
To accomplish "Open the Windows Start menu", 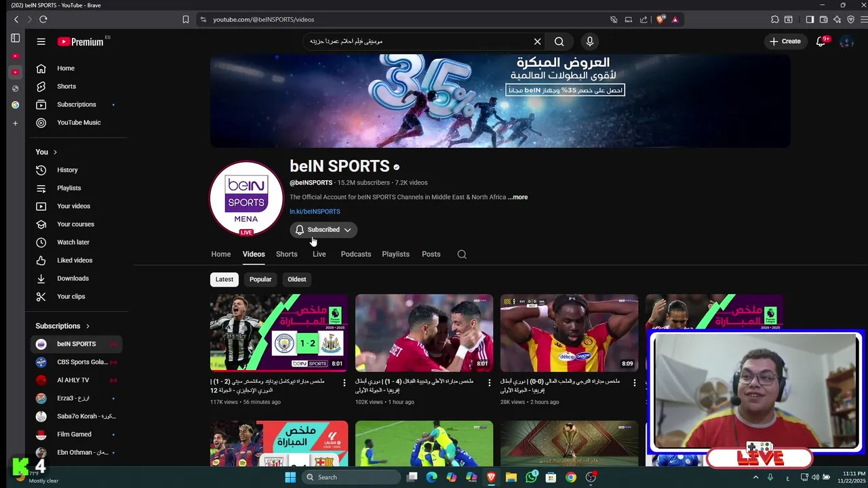I will click(290, 477).
